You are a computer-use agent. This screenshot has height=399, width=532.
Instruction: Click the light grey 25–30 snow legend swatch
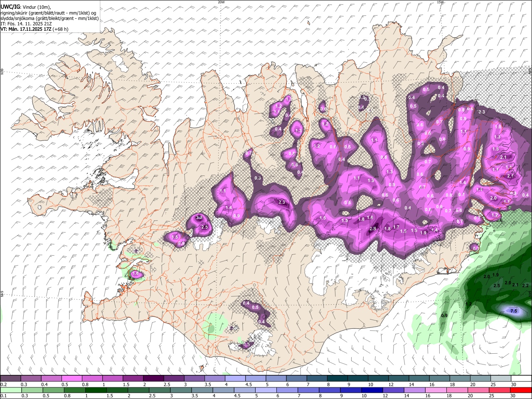point(500,379)
